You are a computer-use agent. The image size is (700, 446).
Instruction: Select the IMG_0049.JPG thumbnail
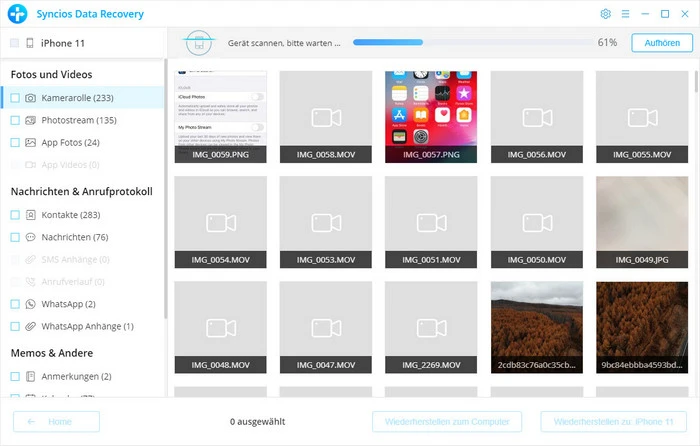point(641,222)
